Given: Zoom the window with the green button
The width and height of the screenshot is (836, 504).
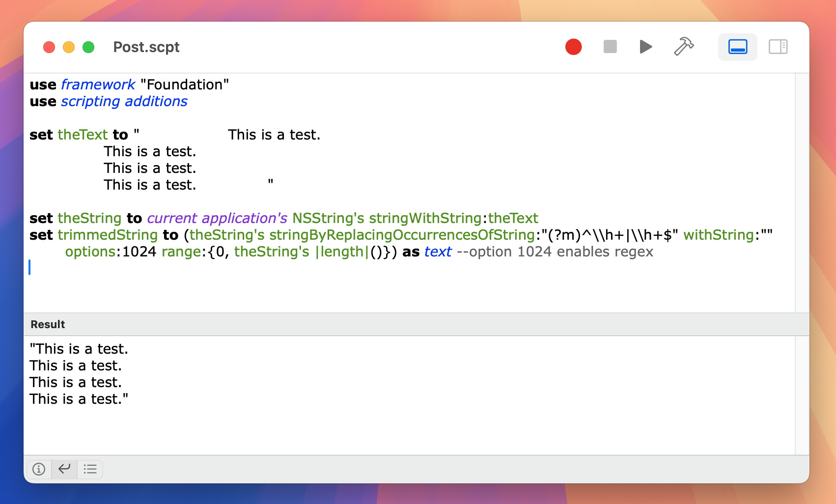Looking at the screenshot, I should [x=88, y=47].
